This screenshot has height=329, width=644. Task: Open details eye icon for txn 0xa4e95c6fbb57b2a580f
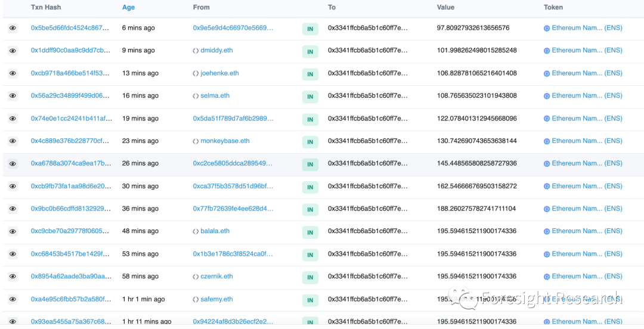(13, 299)
